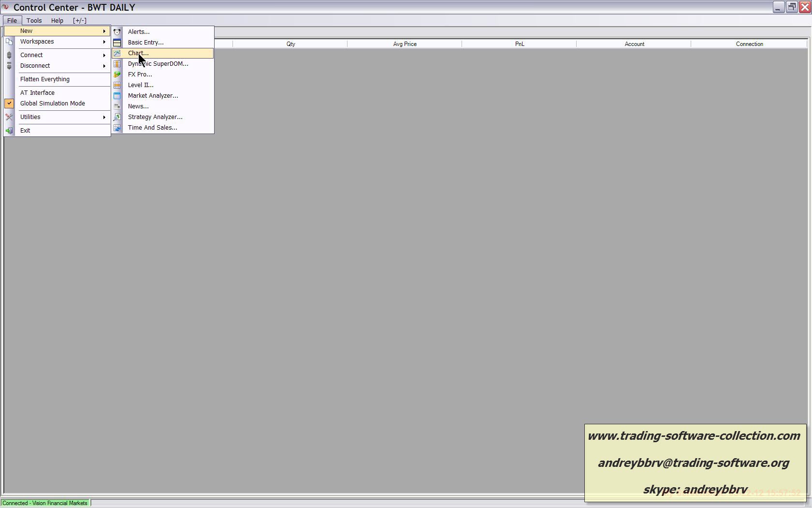
Task: Choose Flatten Everything menu entry
Action: (x=45, y=79)
